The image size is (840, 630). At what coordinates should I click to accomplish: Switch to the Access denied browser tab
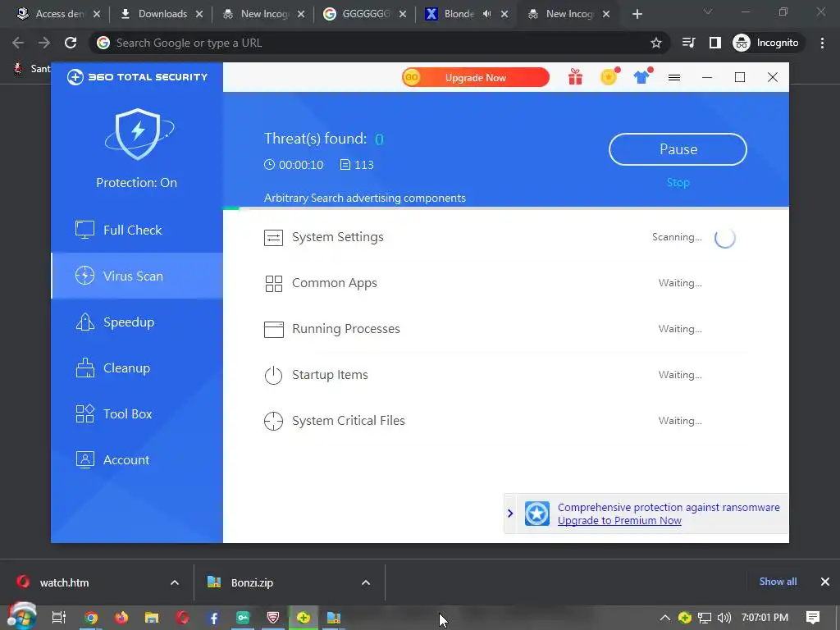pos(59,14)
